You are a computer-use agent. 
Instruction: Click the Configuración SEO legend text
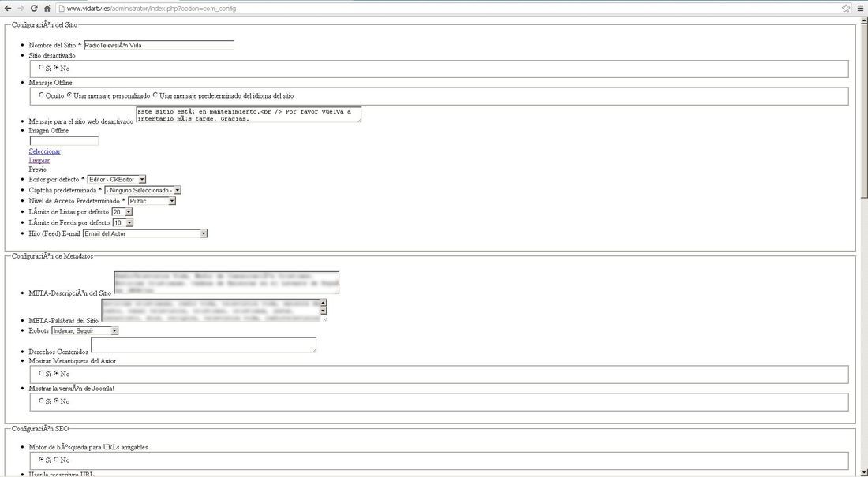[x=40, y=428]
